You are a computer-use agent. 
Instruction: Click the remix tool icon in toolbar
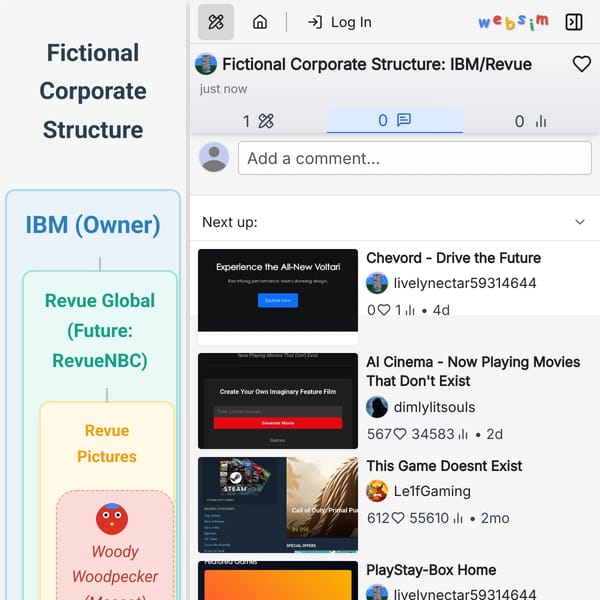(216, 22)
